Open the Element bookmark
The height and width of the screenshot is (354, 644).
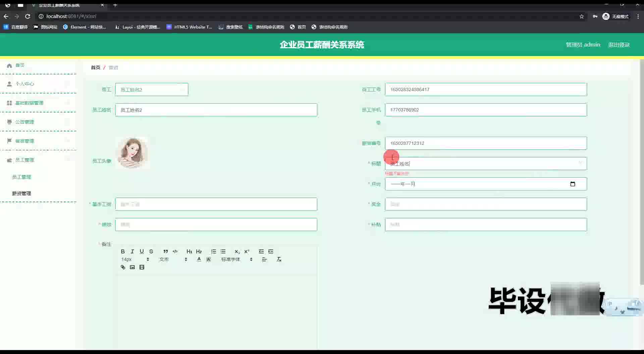(x=85, y=27)
